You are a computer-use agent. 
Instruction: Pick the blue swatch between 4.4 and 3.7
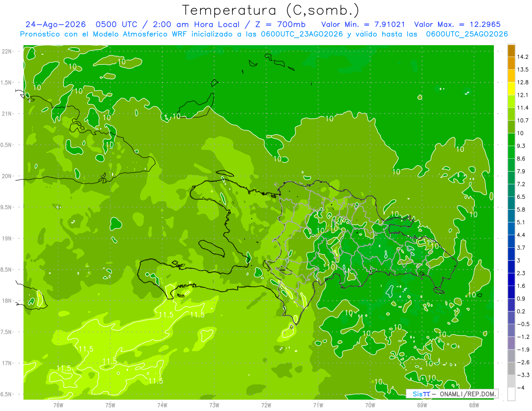coord(511,241)
